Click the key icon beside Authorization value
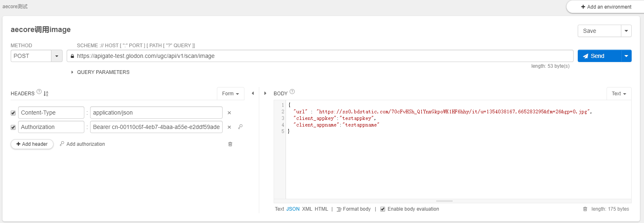 tap(240, 127)
